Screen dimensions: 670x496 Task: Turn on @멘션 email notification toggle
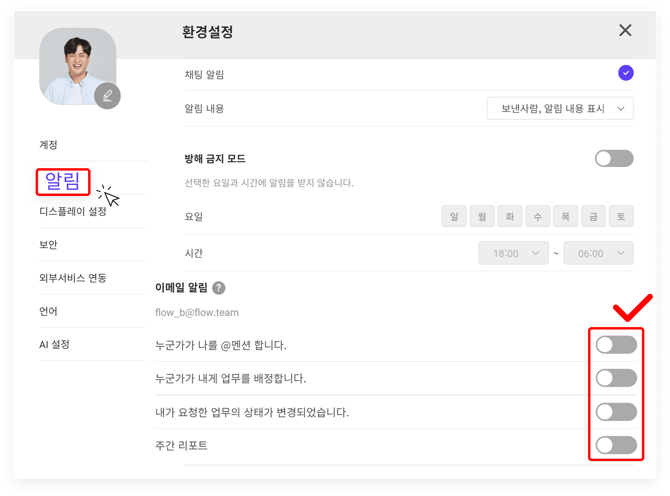click(615, 345)
